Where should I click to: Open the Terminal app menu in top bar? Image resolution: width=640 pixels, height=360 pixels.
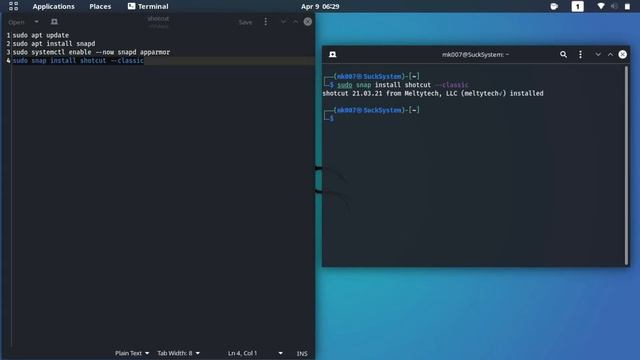click(x=148, y=7)
